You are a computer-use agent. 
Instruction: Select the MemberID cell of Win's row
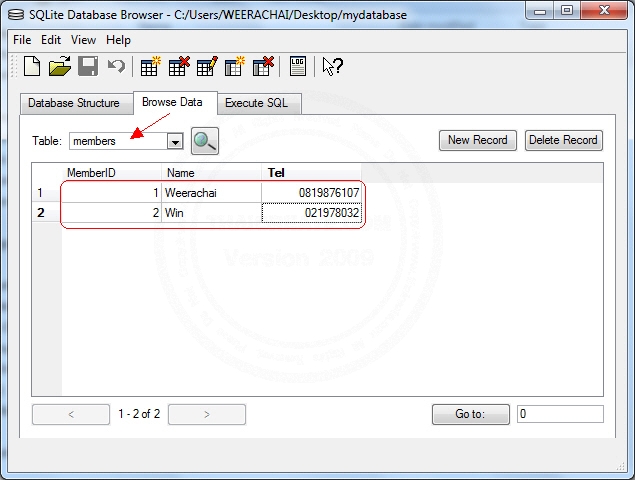pyautogui.click(x=112, y=213)
